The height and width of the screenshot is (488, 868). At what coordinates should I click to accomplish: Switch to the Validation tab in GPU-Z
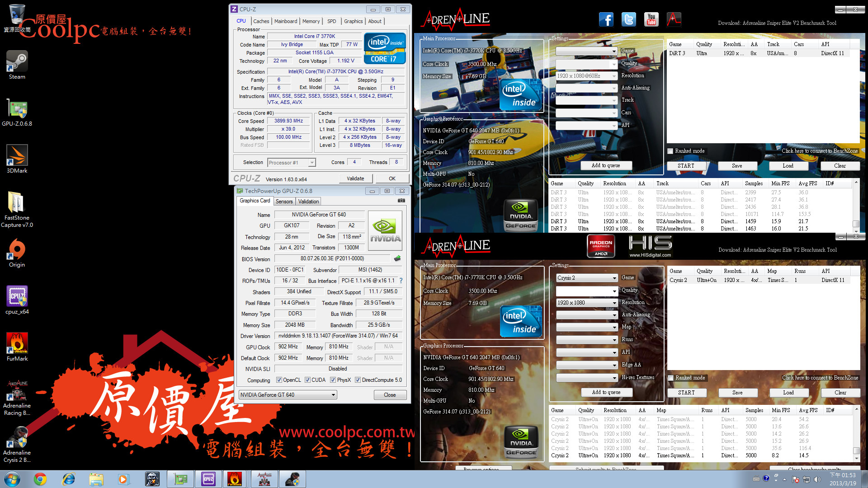coord(309,202)
